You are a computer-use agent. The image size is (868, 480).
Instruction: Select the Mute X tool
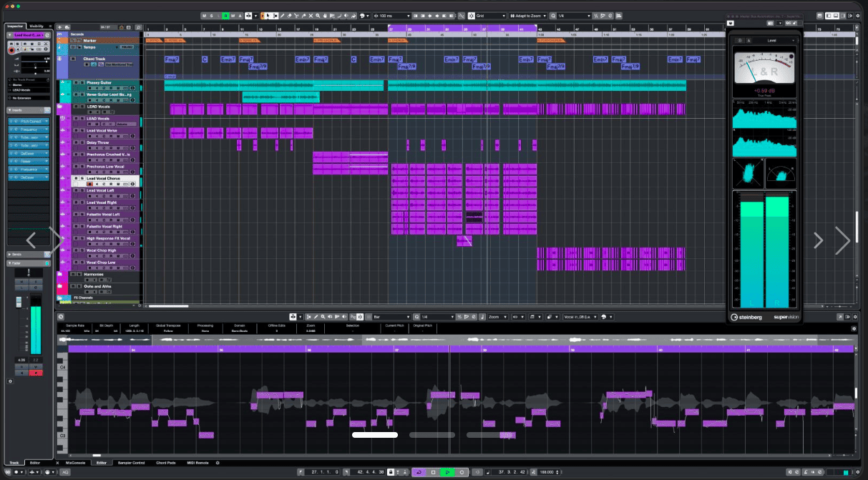(x=311, y=15)
